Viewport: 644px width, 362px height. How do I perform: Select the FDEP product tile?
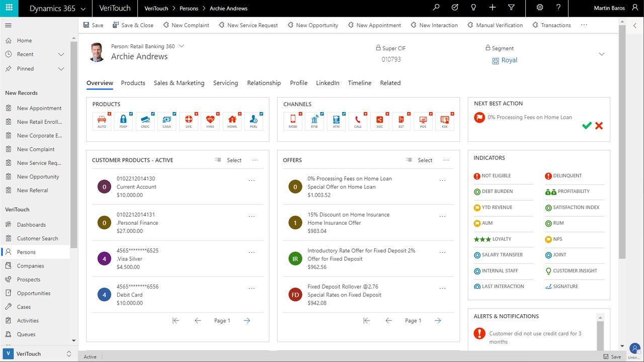click(x=124, y=121)
